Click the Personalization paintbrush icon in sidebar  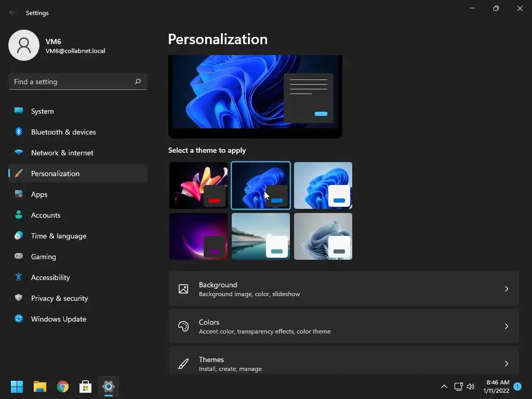pos(19,174)
